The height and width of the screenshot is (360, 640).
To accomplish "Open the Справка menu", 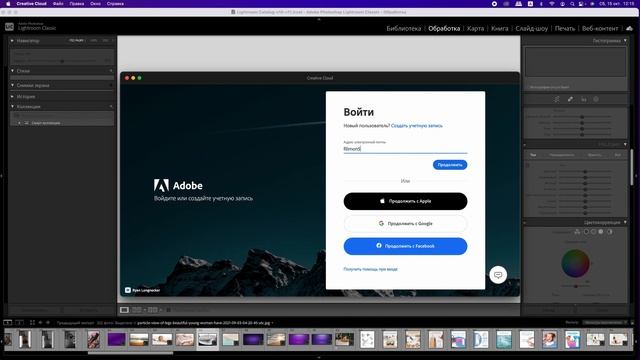I will point(115,4).
